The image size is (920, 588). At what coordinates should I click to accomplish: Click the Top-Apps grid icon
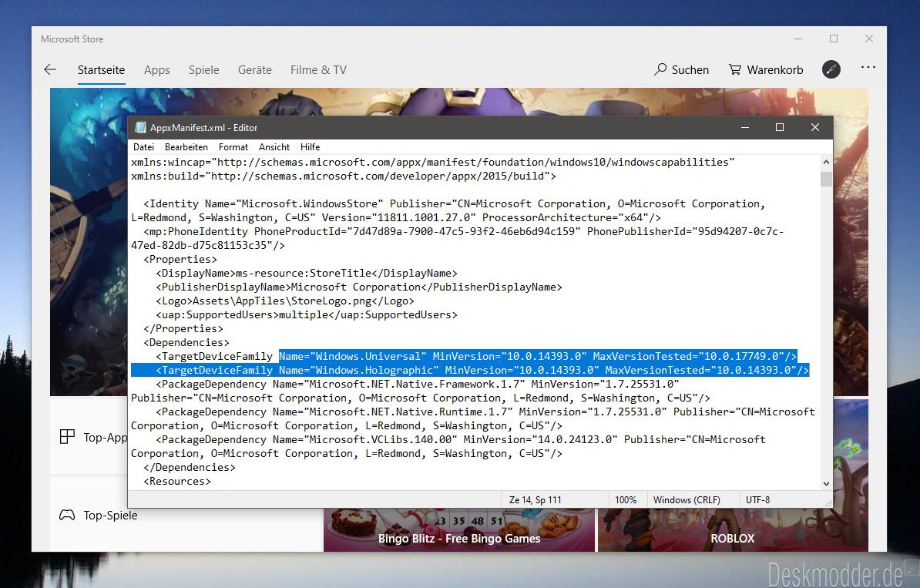[67, 437]
